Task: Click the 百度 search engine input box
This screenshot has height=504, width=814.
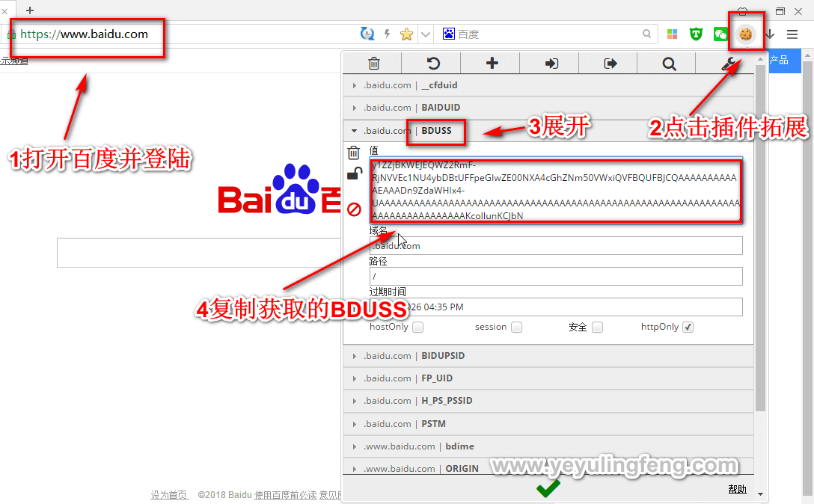Action: click(548, 34)
